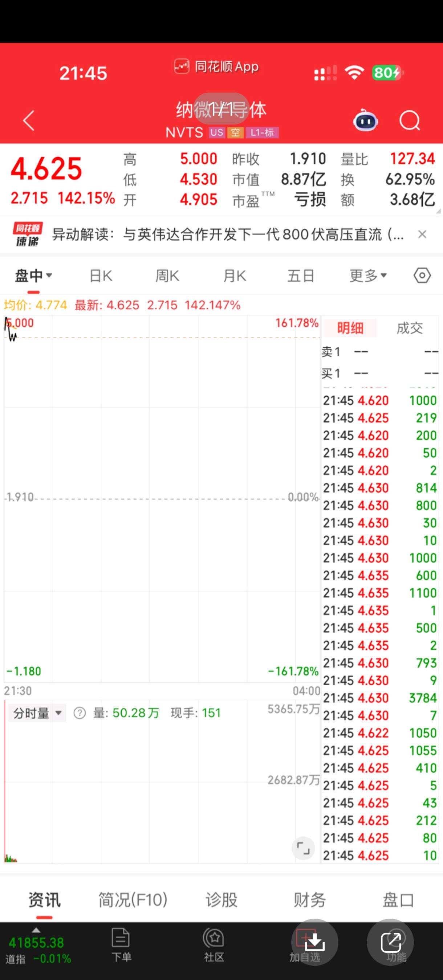Tap the download floating button

click(315, 942)
